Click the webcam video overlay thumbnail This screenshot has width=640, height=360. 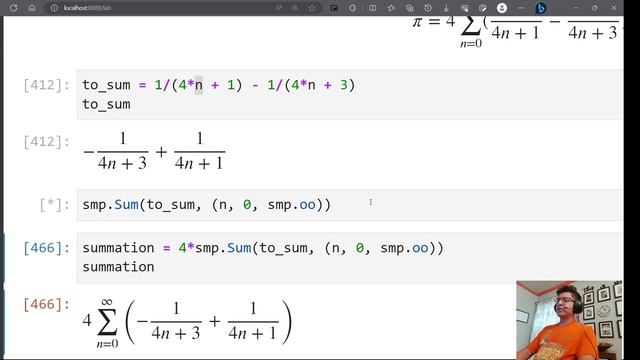click(569, 320)
